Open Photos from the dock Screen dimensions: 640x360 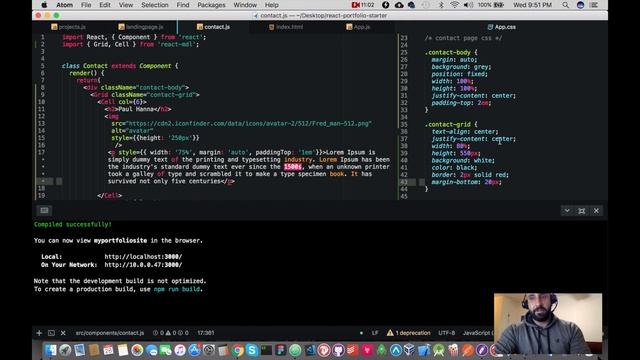pyautogui.click(x=137, y=350)
